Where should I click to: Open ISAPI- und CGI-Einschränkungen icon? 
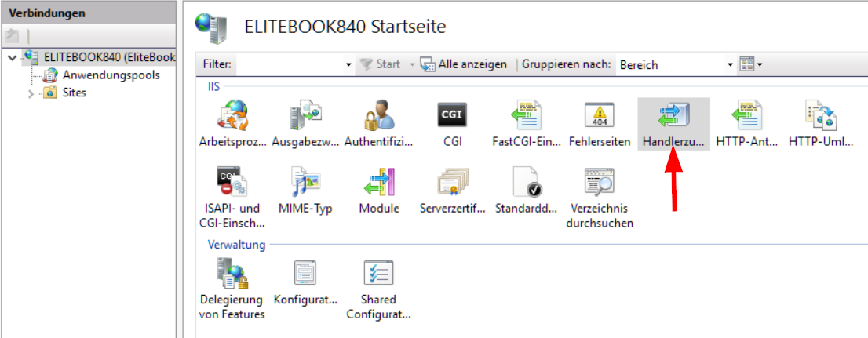232,182
